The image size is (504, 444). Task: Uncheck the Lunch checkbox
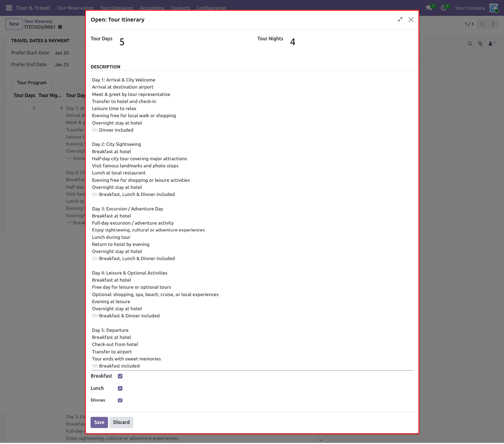tap(120, 388)
